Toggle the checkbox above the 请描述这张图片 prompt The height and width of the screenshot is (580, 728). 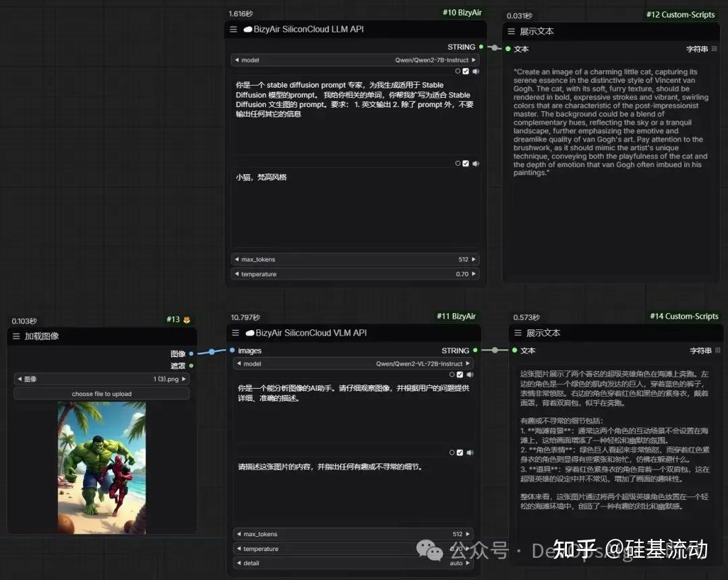[x=460, y=453]
